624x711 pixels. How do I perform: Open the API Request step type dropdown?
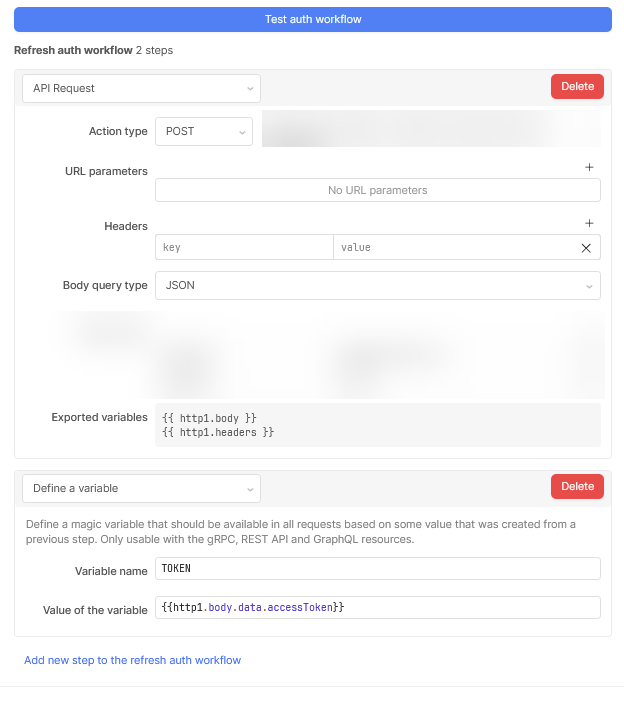point(141,88)
